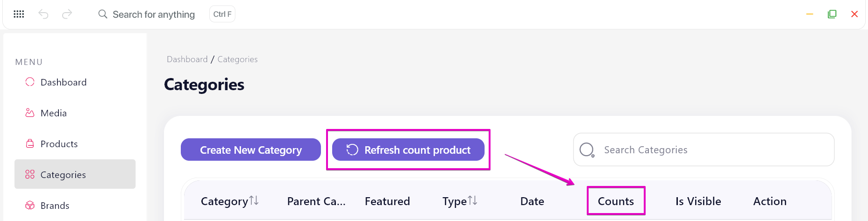
Task: Click the Media sidebar icon
Action: [x=30, y=113]
